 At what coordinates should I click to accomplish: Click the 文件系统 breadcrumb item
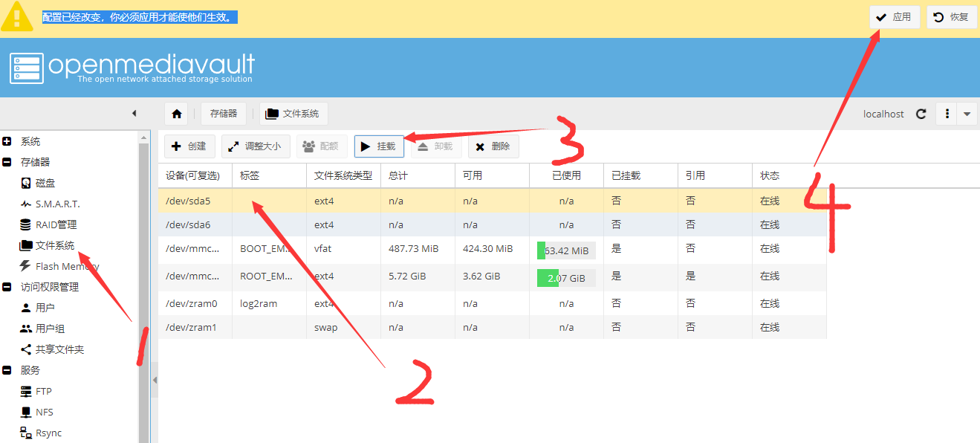[293, 114]
